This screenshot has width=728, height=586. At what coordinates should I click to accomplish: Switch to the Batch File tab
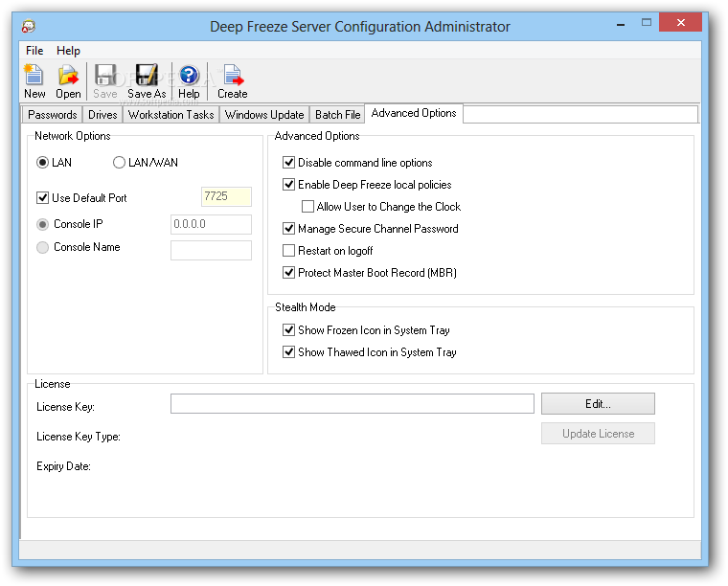pos(337,115)
